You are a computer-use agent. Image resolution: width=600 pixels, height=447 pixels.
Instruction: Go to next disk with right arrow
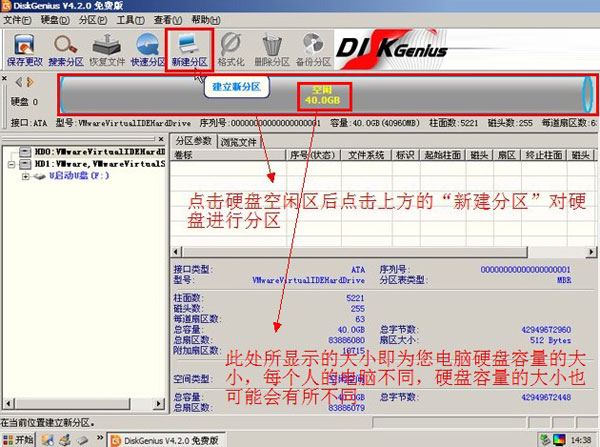click(x=30, y=82)
